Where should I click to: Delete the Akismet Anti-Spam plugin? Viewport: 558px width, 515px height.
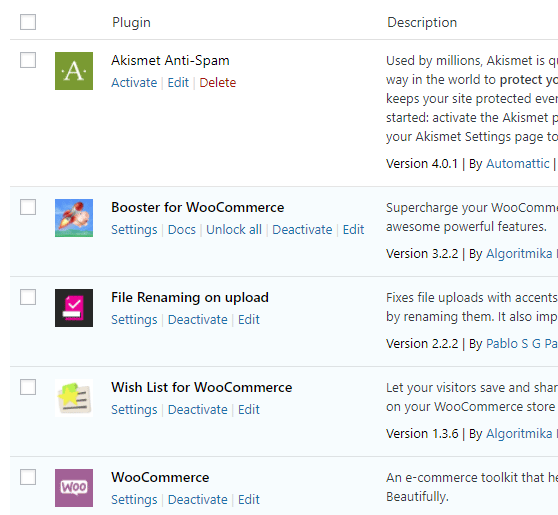tap(217, 83)
